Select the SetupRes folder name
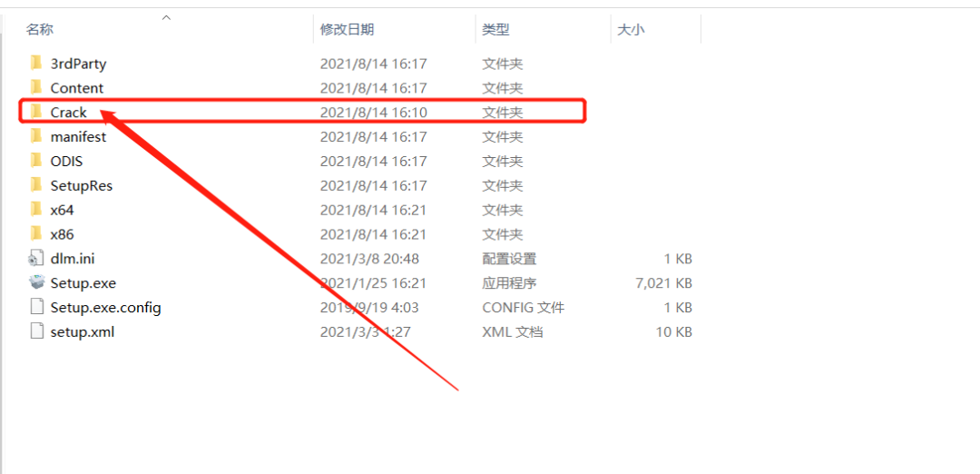This screenshot has height=474, width=980. coord(82,186)
